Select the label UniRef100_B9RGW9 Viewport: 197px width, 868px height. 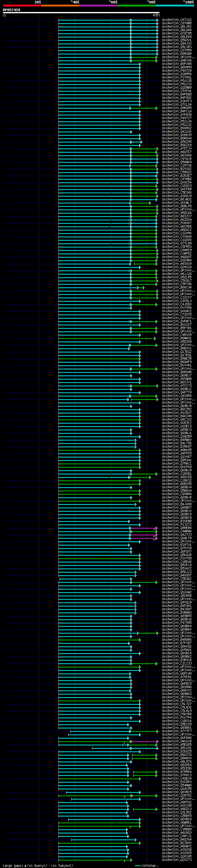pyautogui.click(x=176, y=54)
